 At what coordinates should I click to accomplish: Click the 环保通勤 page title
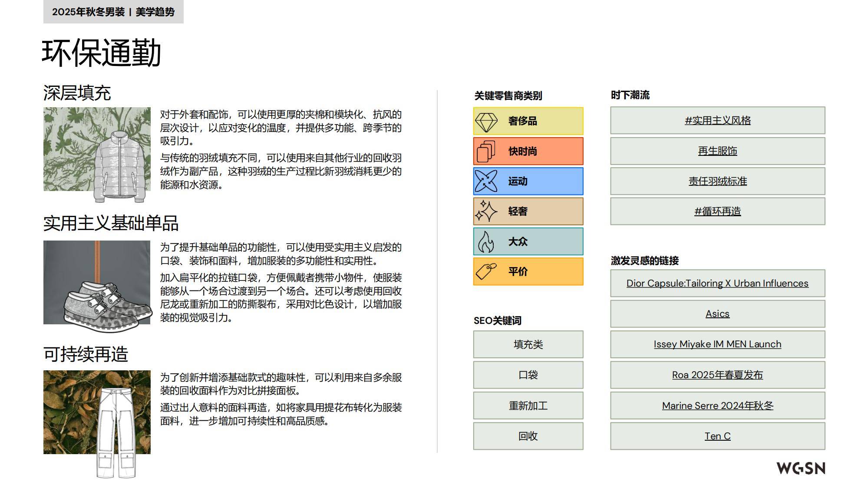(101, 53)
